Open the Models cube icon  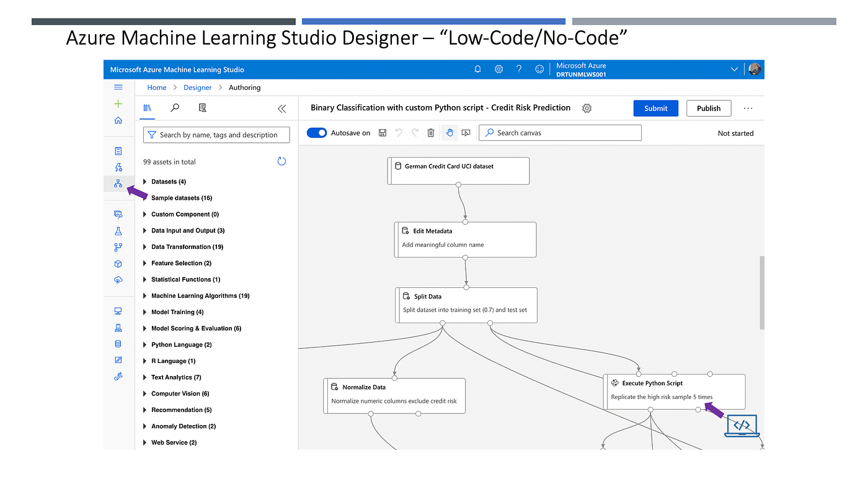118,264
